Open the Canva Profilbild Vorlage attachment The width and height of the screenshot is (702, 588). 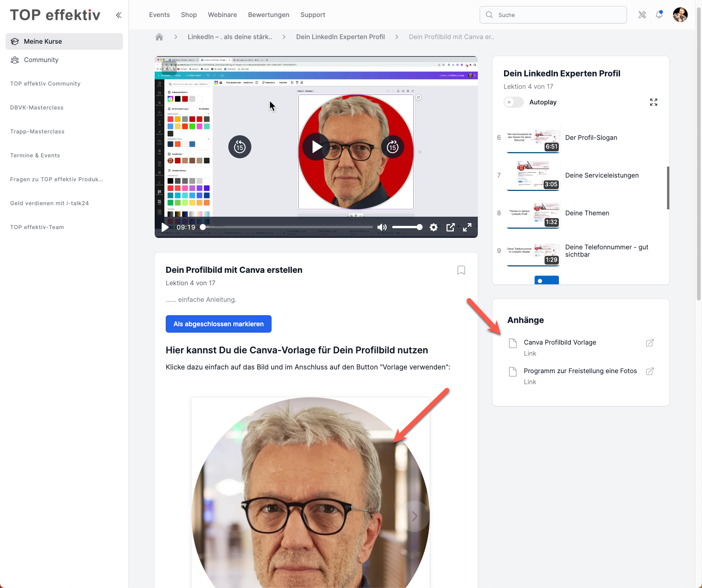coord(560,342)
